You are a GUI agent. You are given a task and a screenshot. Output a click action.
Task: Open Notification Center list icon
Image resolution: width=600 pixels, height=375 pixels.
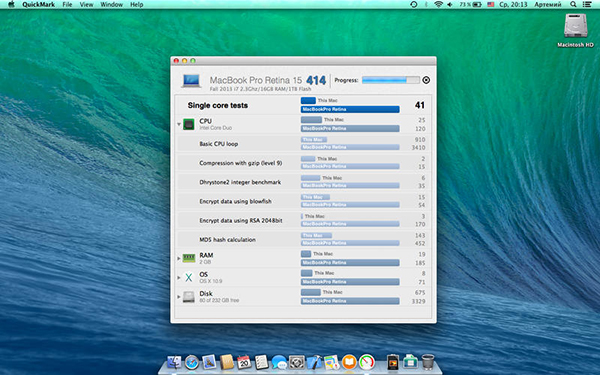(x=587, y=5)
